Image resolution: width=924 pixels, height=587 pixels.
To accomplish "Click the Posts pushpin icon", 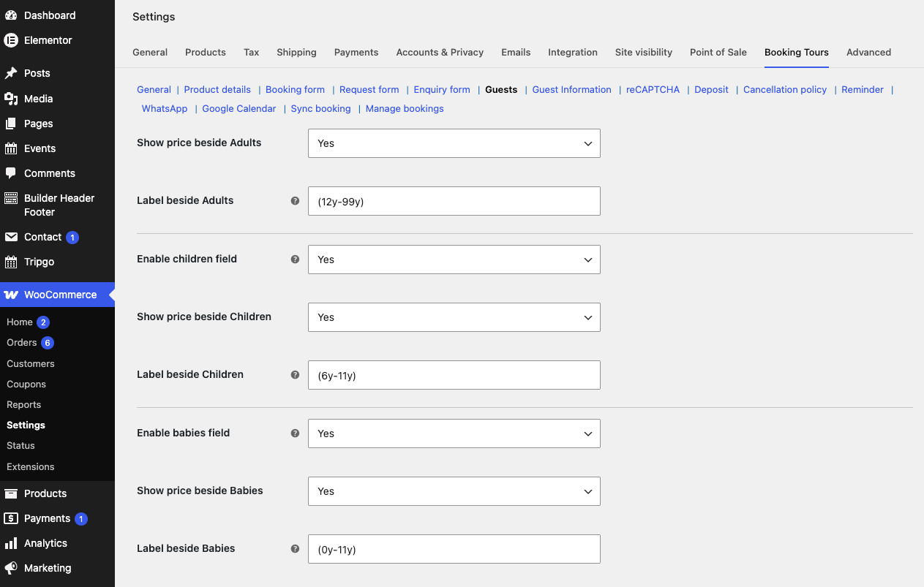I will pos(11,73).
